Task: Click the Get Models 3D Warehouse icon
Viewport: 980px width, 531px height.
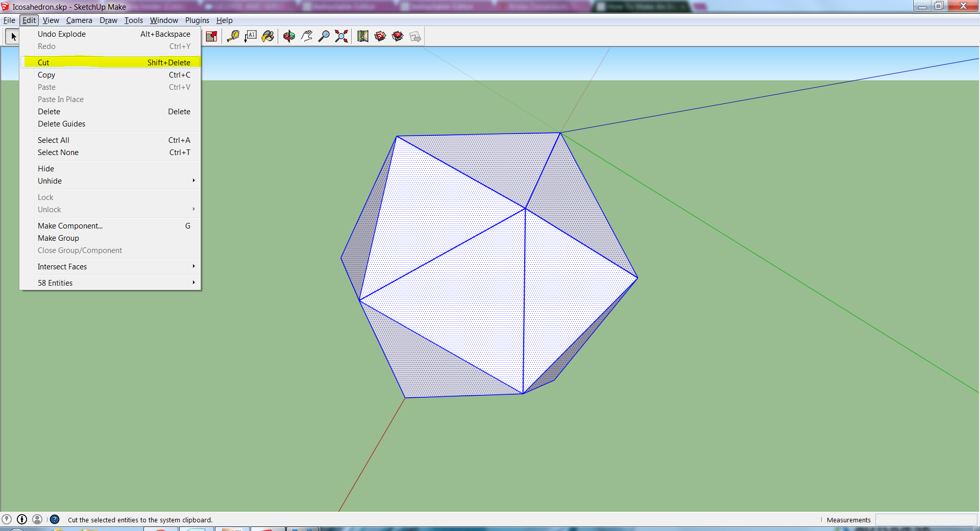Action: click(380, 37)
